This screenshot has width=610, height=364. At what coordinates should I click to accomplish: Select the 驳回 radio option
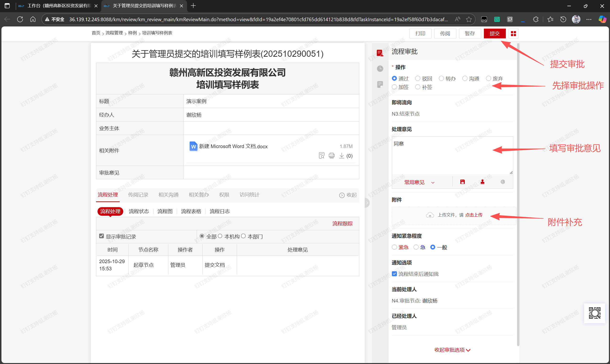click(x=418, y=78)
